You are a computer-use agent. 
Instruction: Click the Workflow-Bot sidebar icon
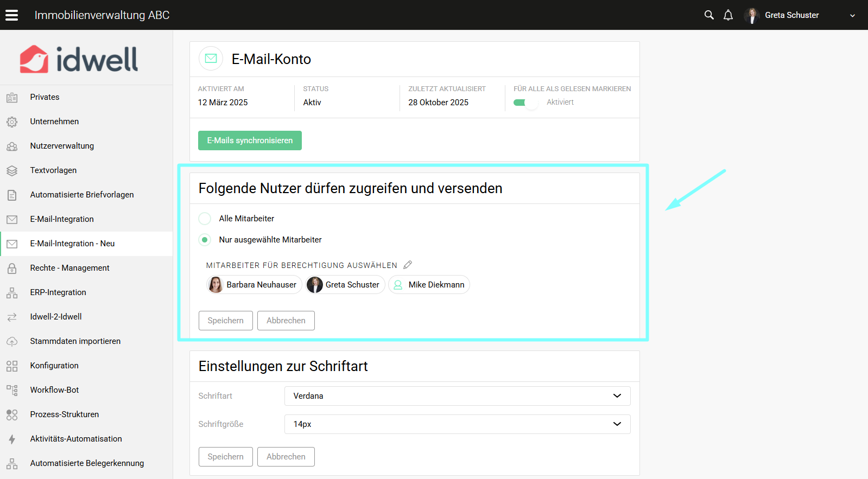coord(12,390)
